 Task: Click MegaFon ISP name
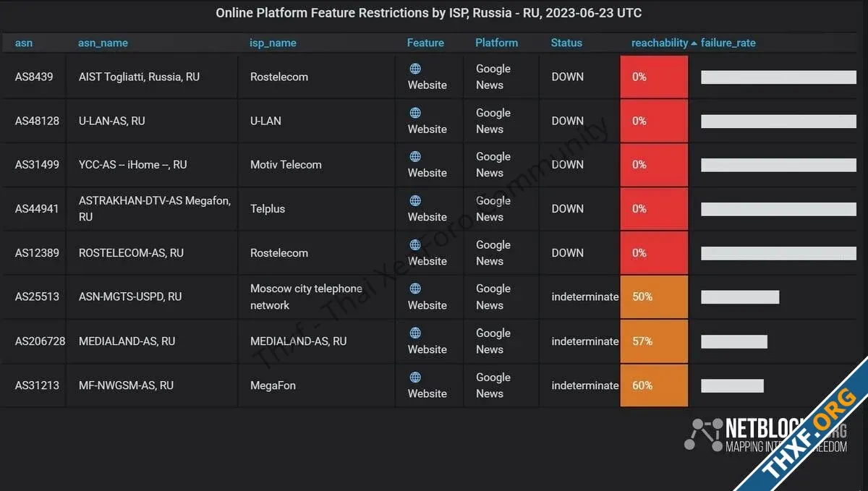tap(273, 385)
